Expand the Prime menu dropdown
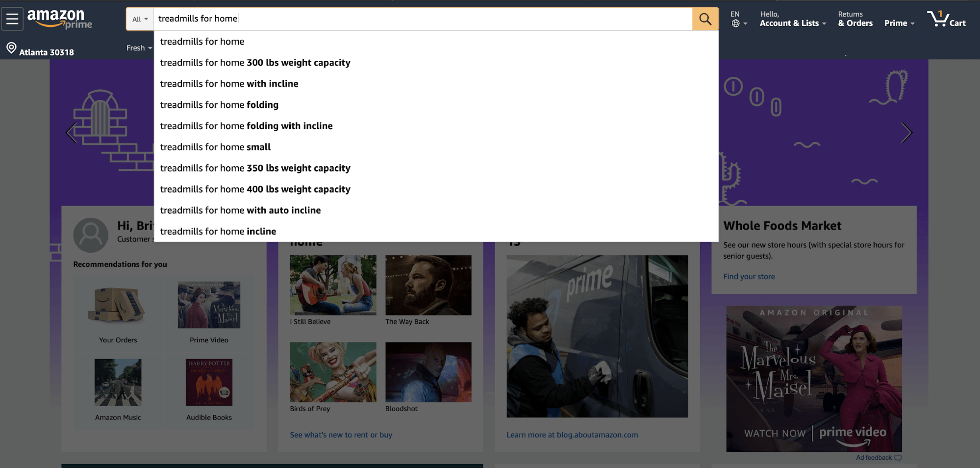The width and height of the screenshot is (980, 468). tap(899, 23)
